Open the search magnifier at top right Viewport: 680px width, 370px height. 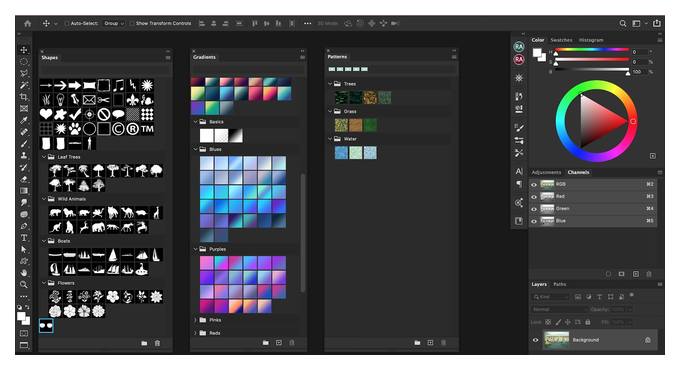(623, 23)
